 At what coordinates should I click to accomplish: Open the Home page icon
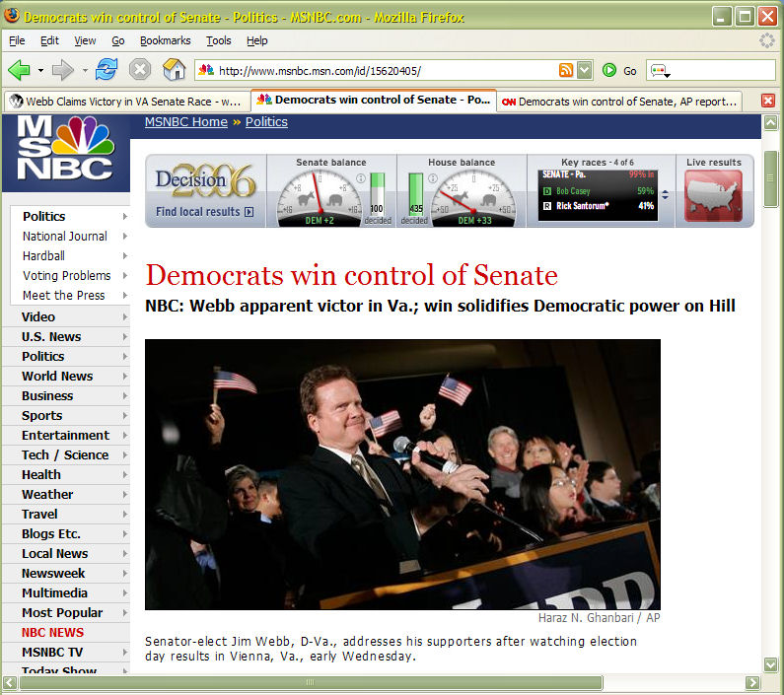tap(174, 69)
